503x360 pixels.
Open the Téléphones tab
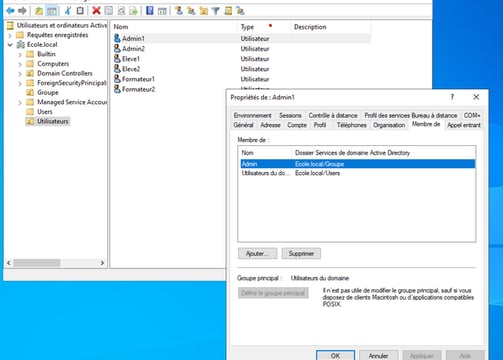click(x=351, y=125)
